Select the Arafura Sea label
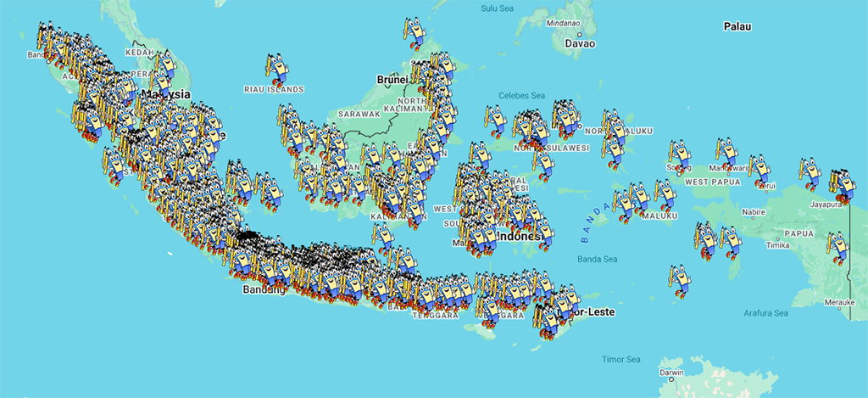Image resolution: width=868 pixels, height=398 pixels. click(765, 313)
